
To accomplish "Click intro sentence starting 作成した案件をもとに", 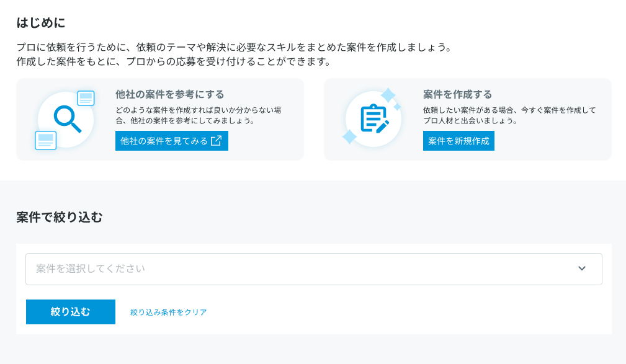I will pos(174,62).
